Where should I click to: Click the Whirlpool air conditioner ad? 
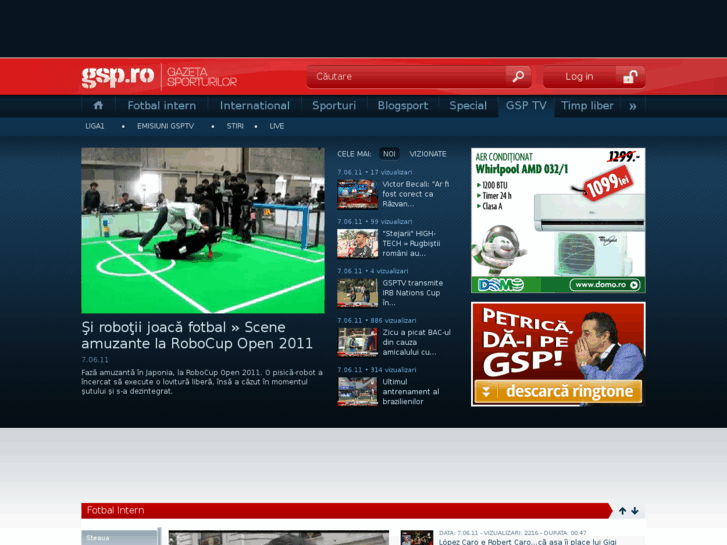pos(558,220)
